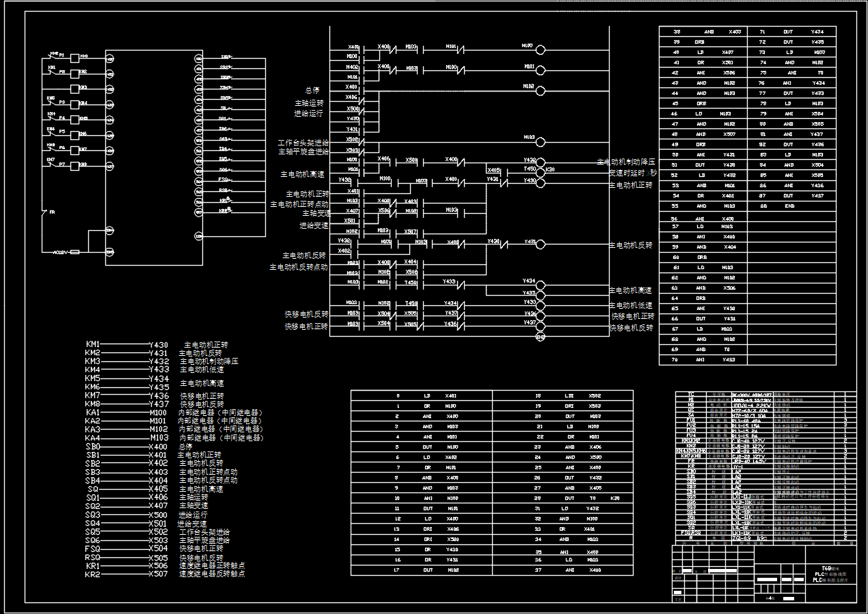The height and width of the screenshot is (614, 868).
Task: Click T450 timer coil in ladder diagram
Action: (541, 172)
